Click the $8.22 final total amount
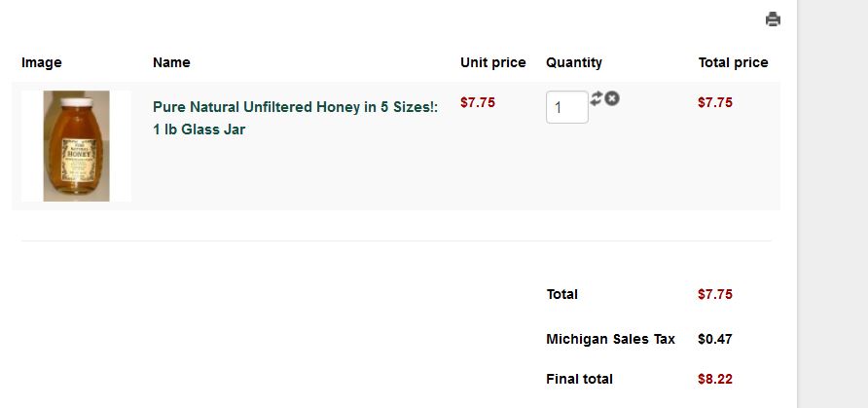Image resolution: width=868 pixels, height=408 pixels. [x=715, y=379]
